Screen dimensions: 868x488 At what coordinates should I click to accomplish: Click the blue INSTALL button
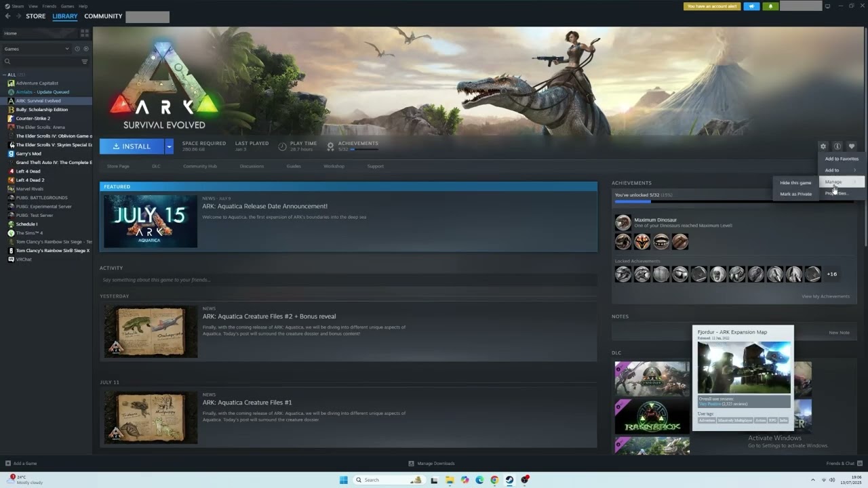pos(132,146)
